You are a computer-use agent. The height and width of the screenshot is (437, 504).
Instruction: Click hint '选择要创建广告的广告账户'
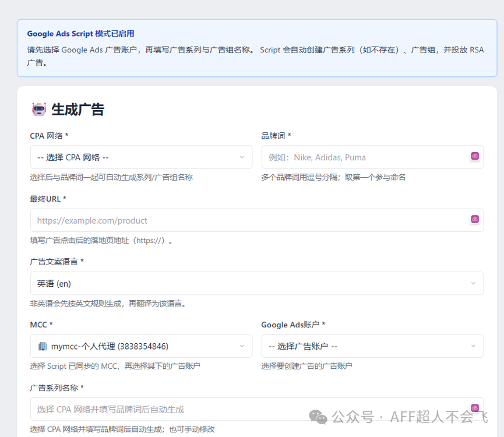pos(306,366)
